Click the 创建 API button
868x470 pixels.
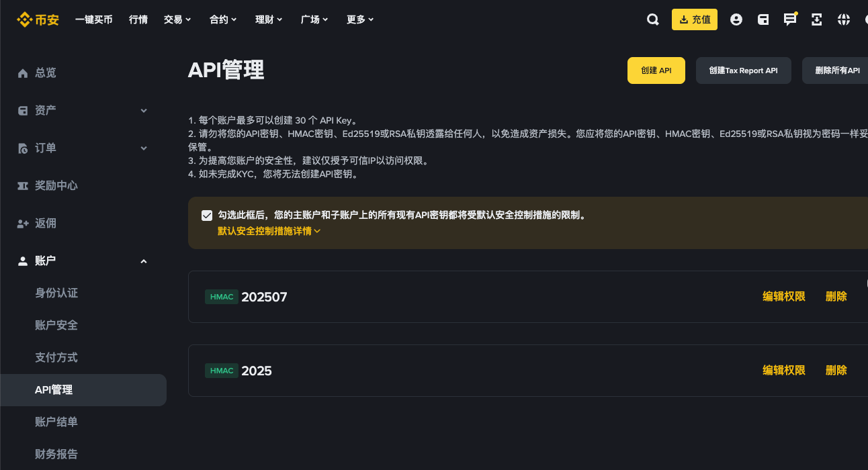tap(656, 70)
